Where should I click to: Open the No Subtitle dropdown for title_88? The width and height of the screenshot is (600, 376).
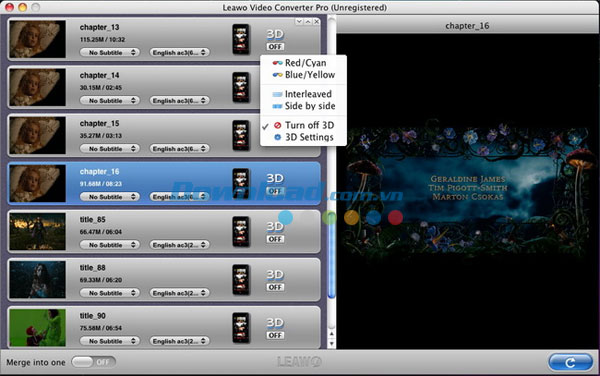(110, 293)
